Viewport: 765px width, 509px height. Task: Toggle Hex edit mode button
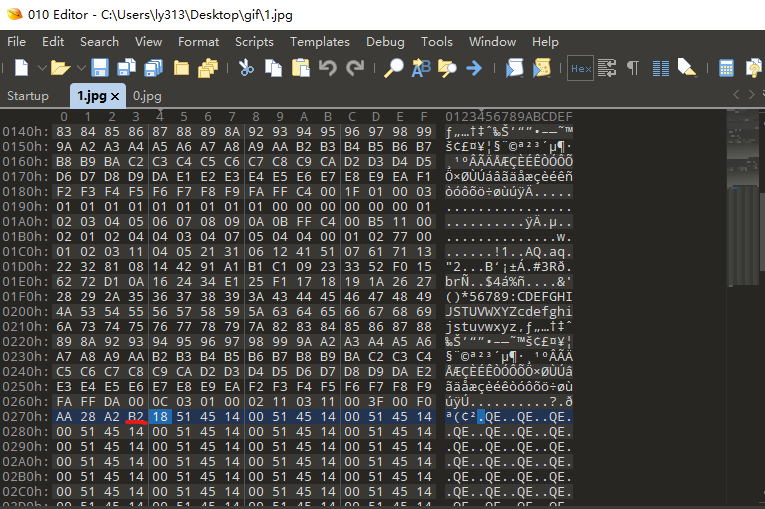point(581,68)
